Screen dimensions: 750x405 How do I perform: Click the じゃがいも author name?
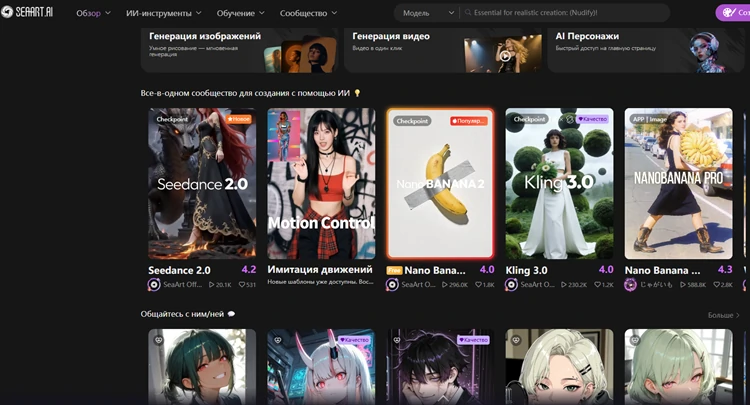point(656,285)
